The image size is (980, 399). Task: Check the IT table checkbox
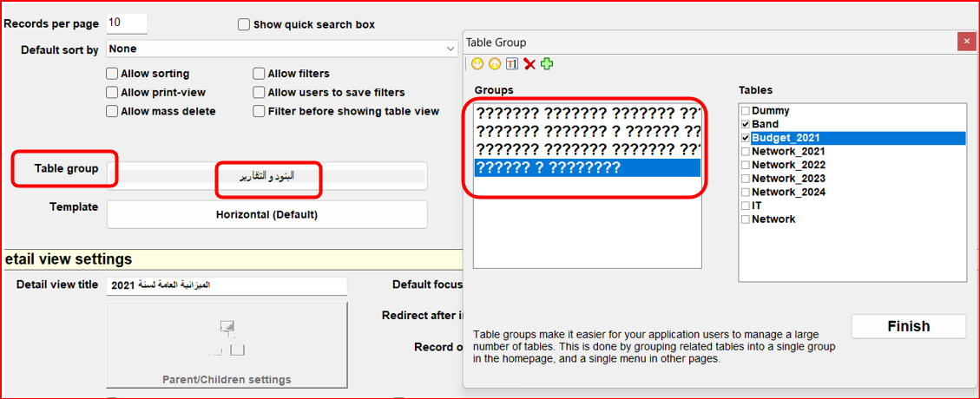coord(745,206)
